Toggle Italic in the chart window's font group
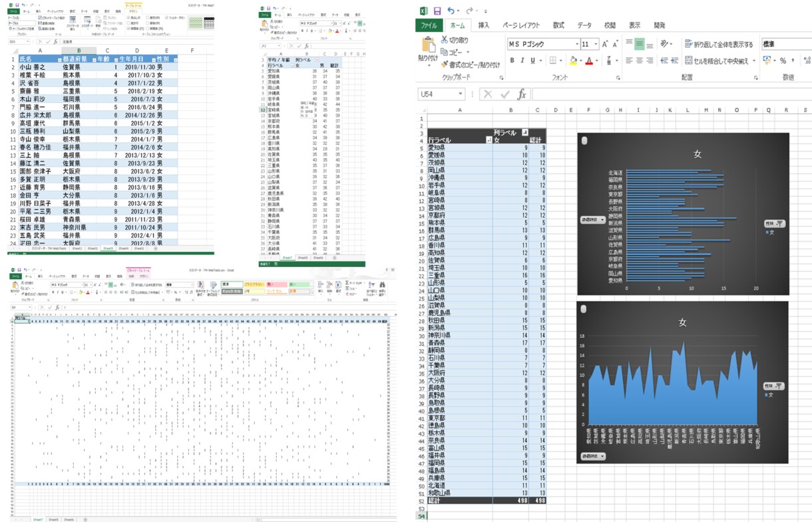This screenshot has width=812, height=522. pos(522,61)
